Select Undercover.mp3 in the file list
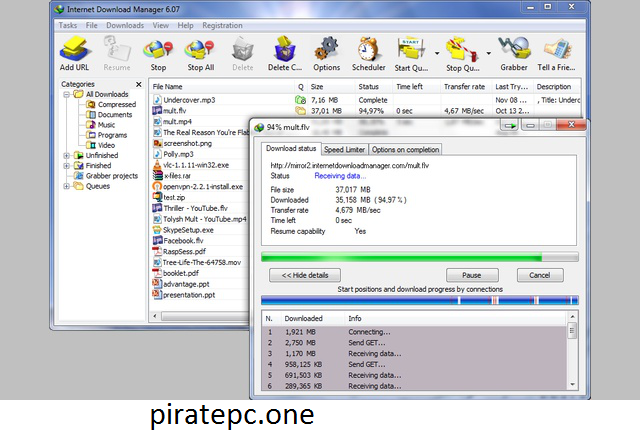 point(189,100)
